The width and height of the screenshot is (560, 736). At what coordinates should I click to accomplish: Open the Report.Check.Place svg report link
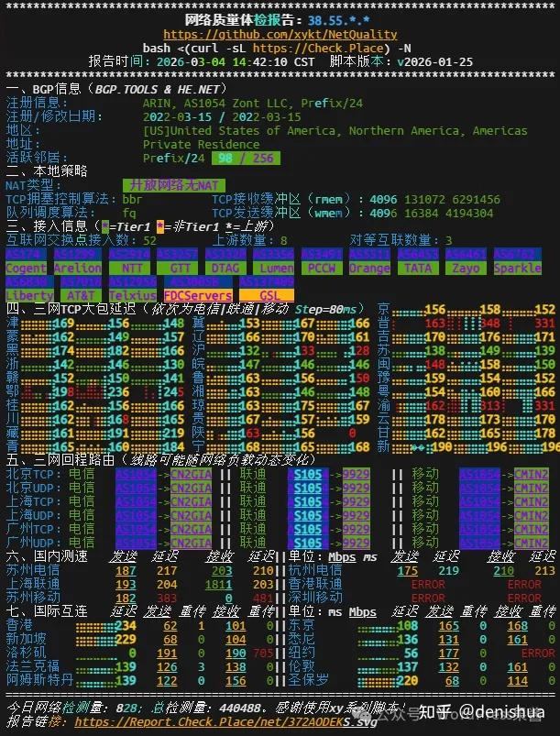tap(225, 722)
